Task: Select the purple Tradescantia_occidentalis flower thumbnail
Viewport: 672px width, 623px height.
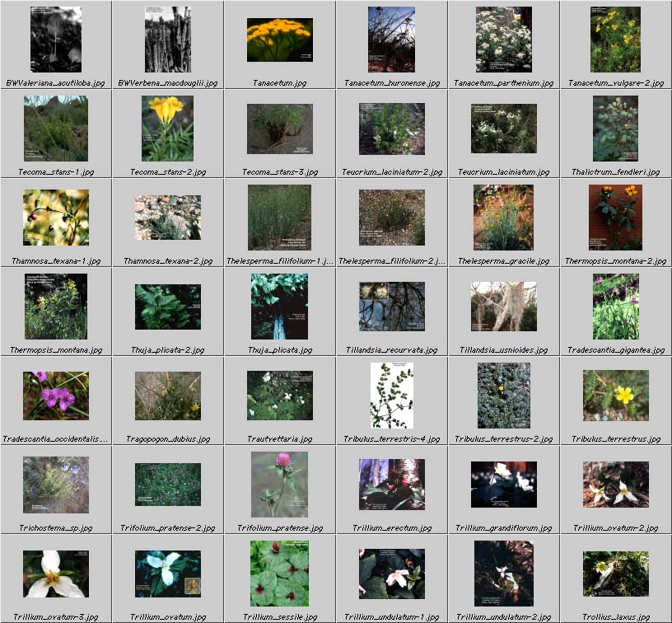Action: 56,396
